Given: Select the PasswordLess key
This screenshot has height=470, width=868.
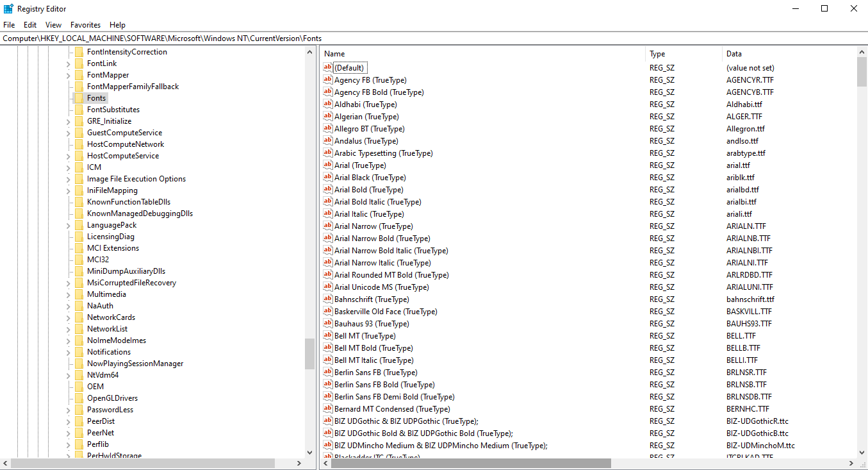Looking at the screenshot, I should 110,410.
